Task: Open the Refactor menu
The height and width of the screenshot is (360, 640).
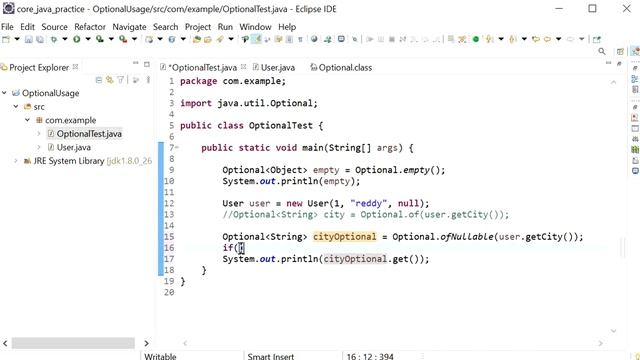Action: tap(90, 27)
